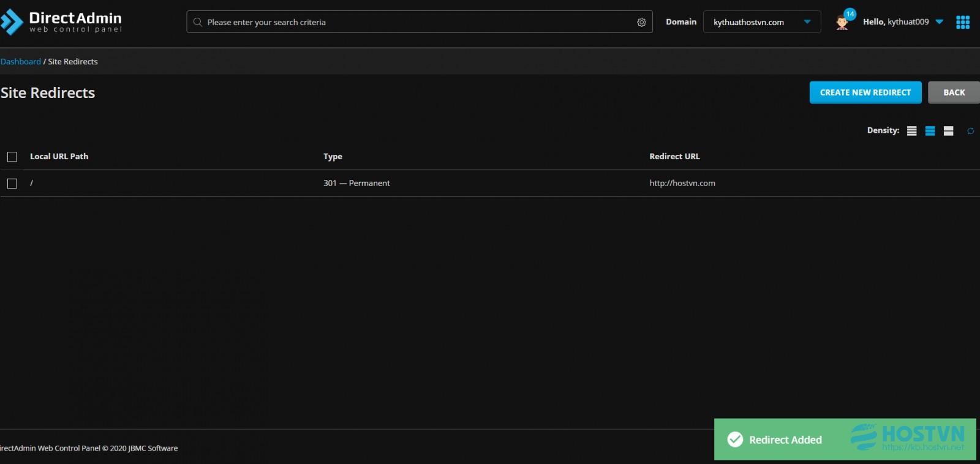This screenshot has height=464, width=980.
Task: Open the user avatar notifications
Action: (842, 23)
